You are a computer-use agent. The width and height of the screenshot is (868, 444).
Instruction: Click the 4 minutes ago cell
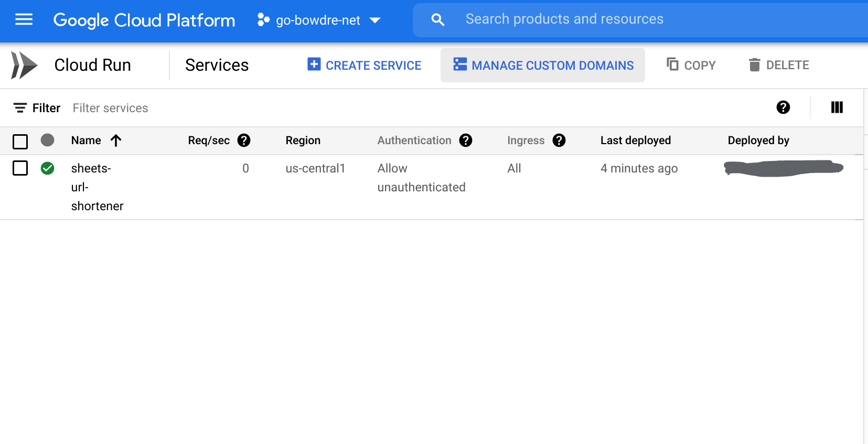(x=639, y=168)
